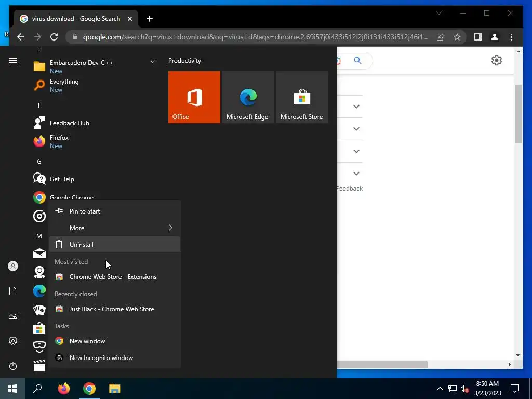Viewport: 532px width, 399px height.
Task: Open Google quick settings gear
Action: [x=496, y=60]
